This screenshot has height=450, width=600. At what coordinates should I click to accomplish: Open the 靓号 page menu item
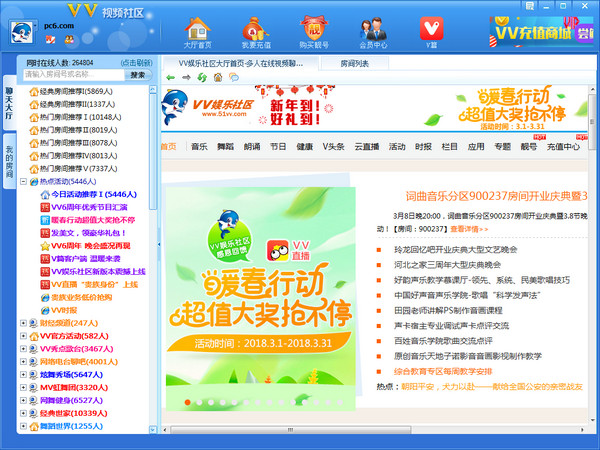(528, 147)
